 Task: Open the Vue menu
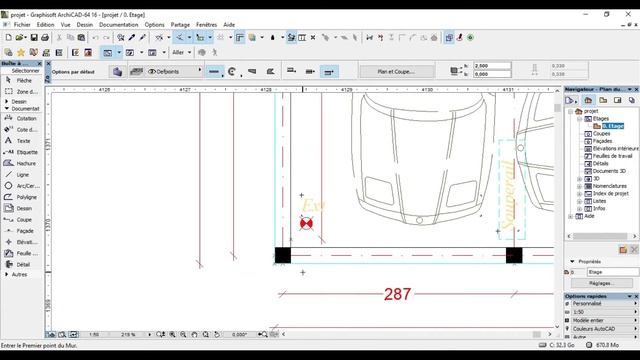pyautogui.click(x=65, y=24)
